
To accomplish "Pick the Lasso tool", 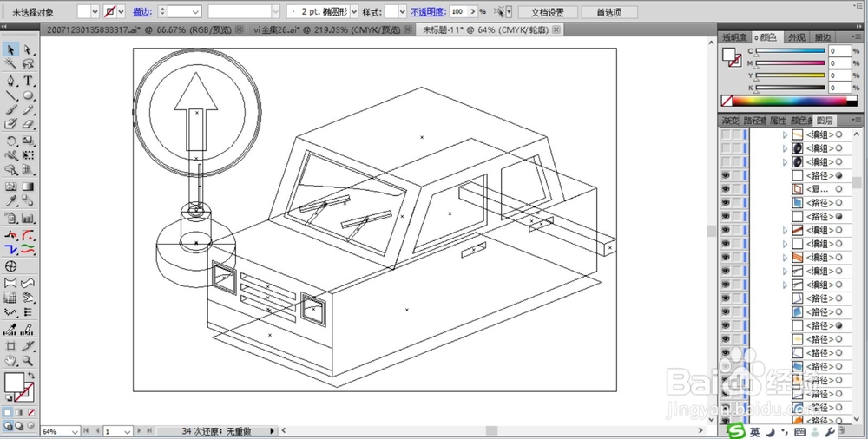I will point(29,63).
